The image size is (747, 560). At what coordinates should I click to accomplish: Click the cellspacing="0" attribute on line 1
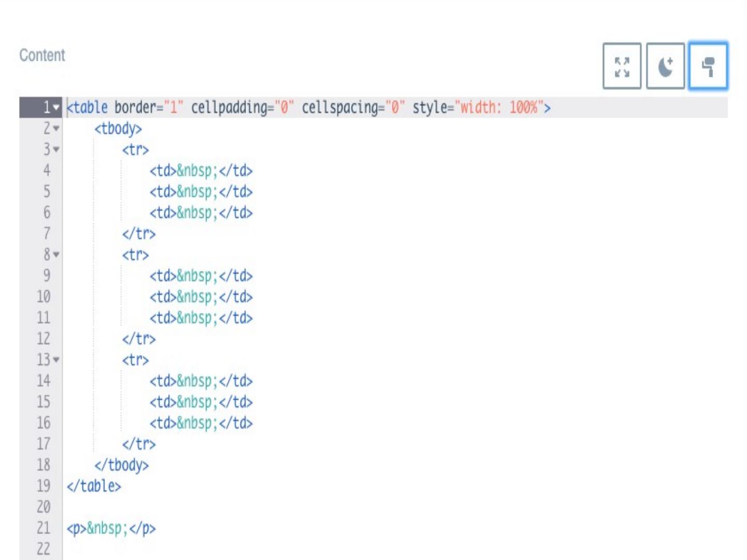coord(354,107)
